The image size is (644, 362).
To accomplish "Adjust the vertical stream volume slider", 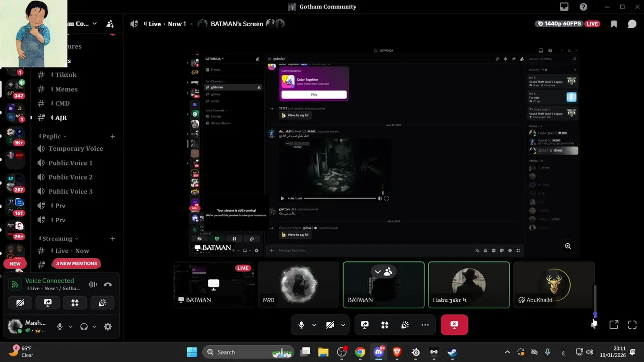I will 595,302.
